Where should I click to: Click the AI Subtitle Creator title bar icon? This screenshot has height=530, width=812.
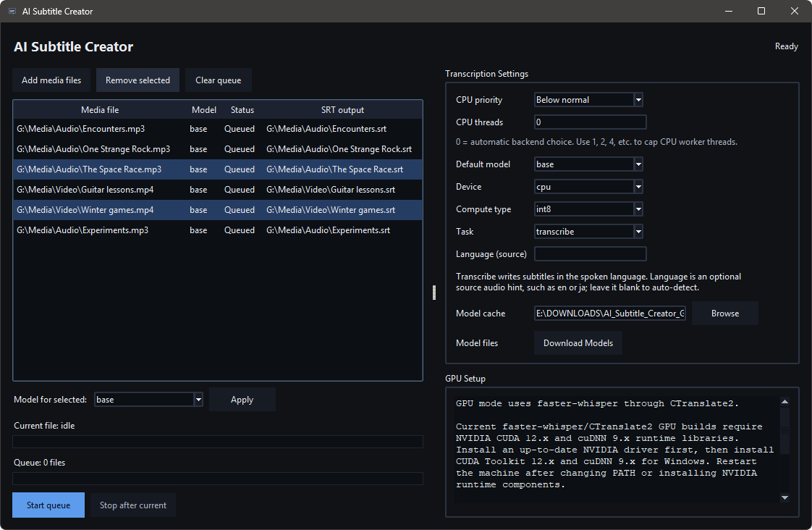[x=12, y=11]
